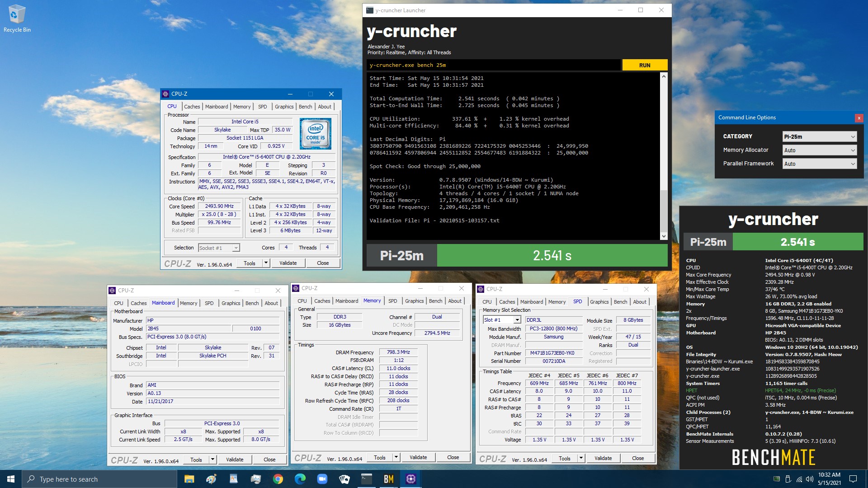Click the DRAM Frequency value 798.3 MHz

(398, 352)
